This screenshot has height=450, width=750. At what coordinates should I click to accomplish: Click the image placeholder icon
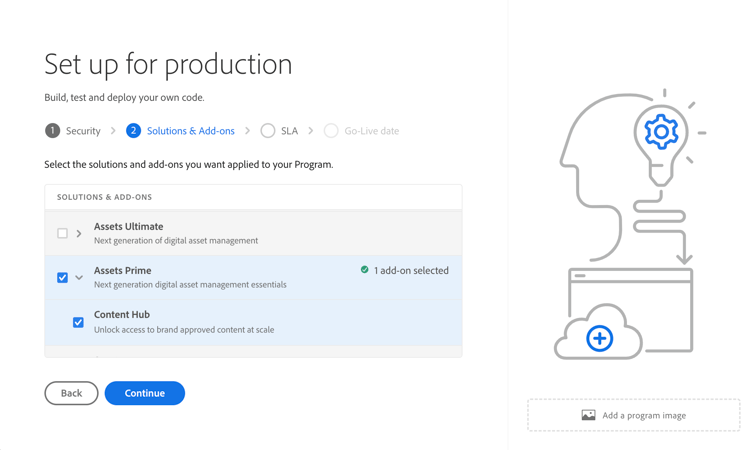[588, 415]
